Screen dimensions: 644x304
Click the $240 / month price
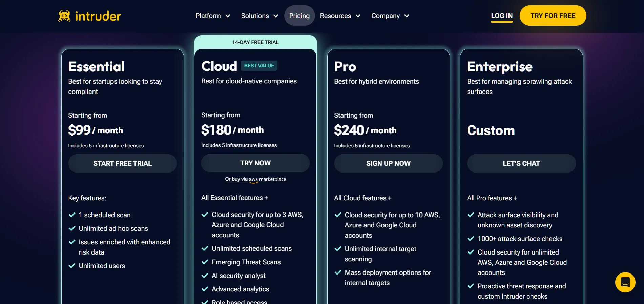click(x=365, y=130)
